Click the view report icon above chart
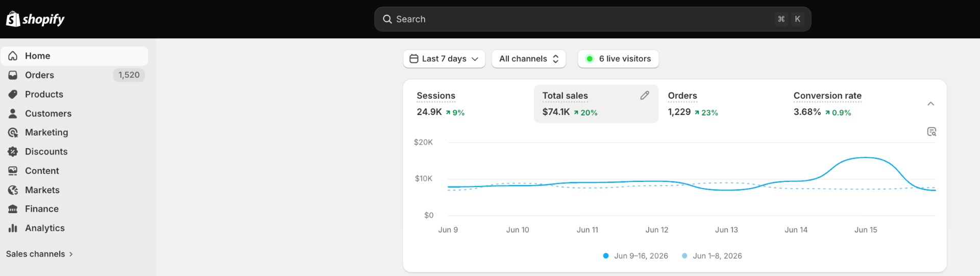Screen dimensions: 980x276 (932, 132)
